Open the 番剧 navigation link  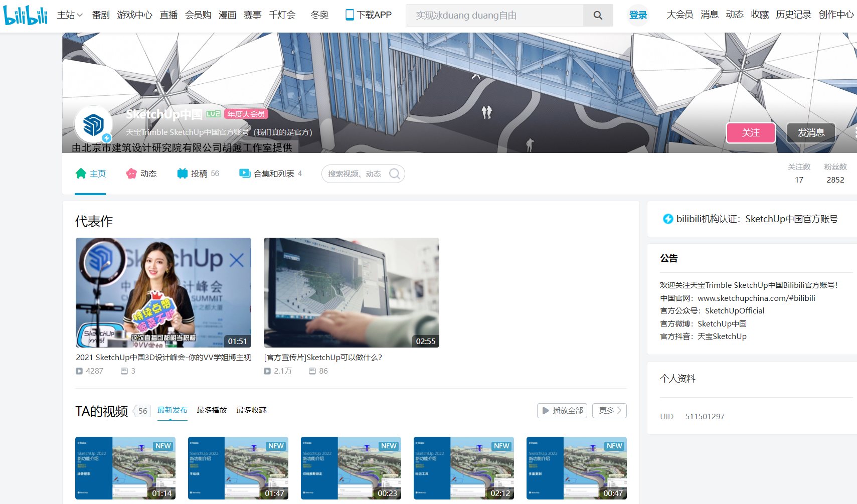pyautogui.click(x=101, y=15)
